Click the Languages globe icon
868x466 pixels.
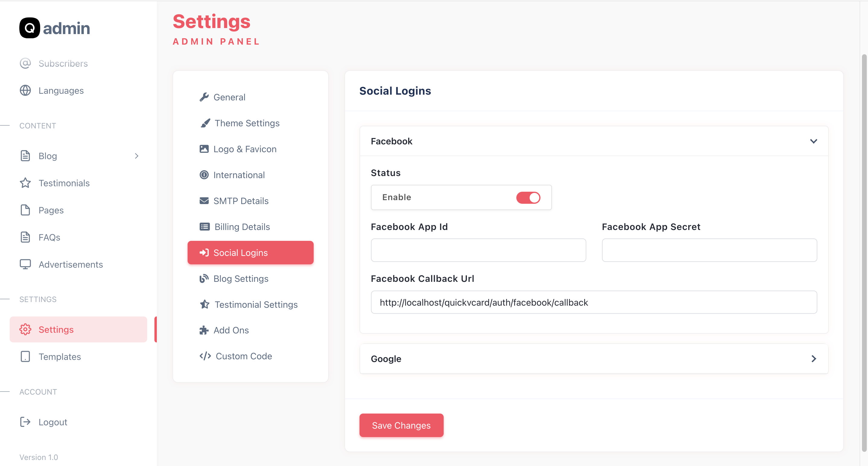pyautogui.click(x=25, y=90)
